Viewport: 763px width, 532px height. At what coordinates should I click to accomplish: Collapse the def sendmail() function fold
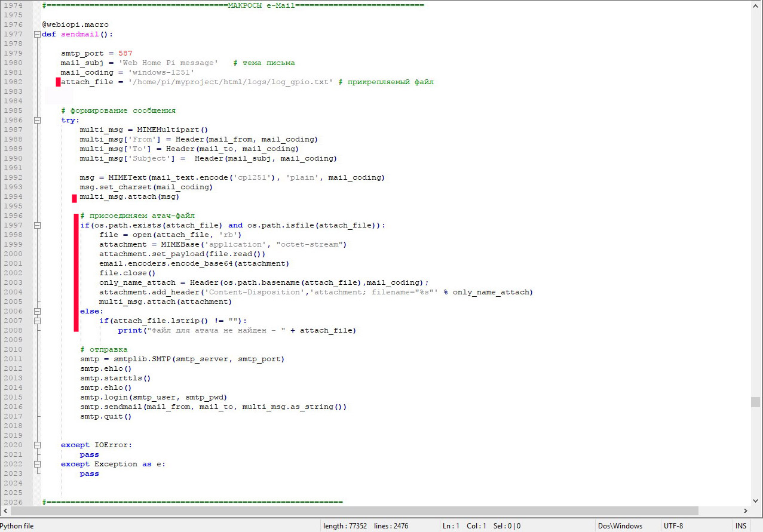38,34
